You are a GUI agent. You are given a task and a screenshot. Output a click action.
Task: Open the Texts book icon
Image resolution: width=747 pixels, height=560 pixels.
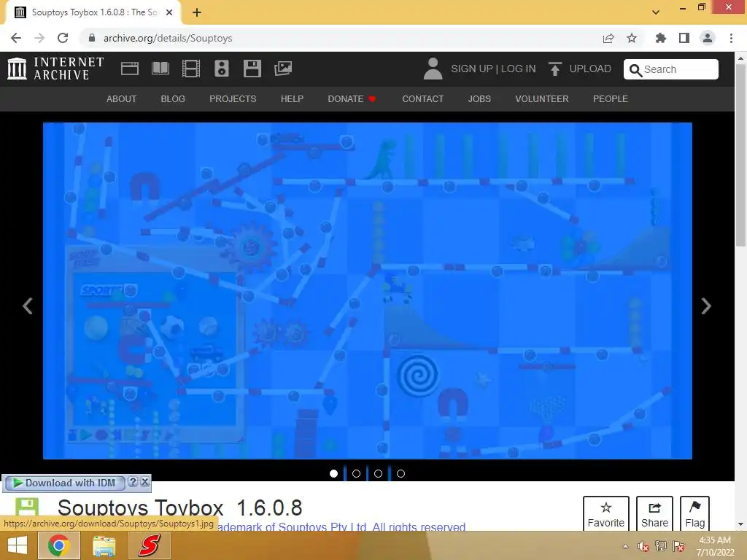160,69
